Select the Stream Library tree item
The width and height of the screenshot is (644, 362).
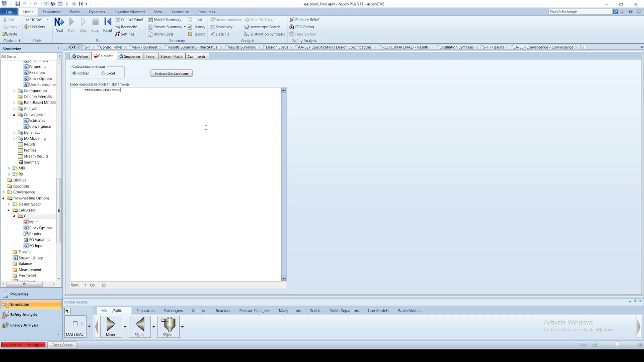28,258
